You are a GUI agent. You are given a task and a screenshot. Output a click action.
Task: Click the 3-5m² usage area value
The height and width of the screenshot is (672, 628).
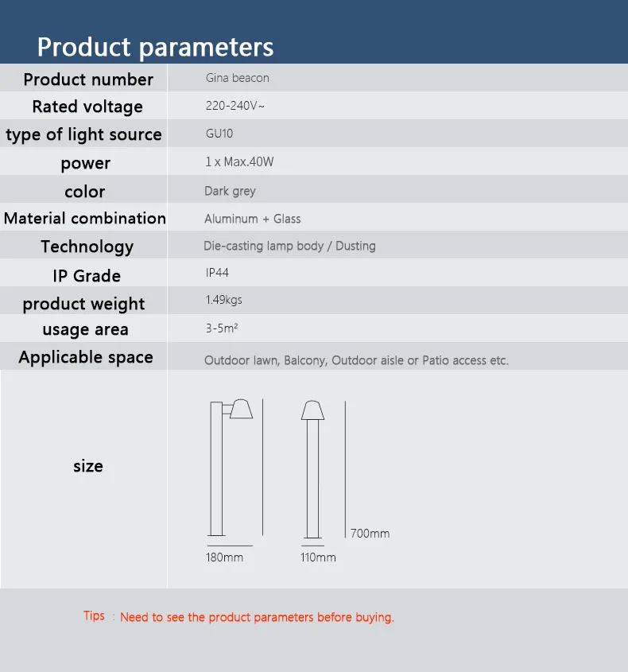(222, 328)
